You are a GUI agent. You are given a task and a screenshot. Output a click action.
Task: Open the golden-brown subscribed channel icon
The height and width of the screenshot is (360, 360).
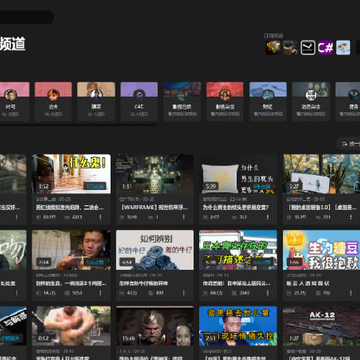[x=273, y=48]
